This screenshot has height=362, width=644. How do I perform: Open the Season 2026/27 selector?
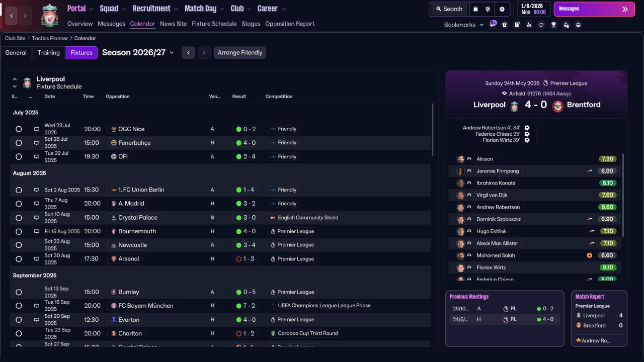point(138,53)
